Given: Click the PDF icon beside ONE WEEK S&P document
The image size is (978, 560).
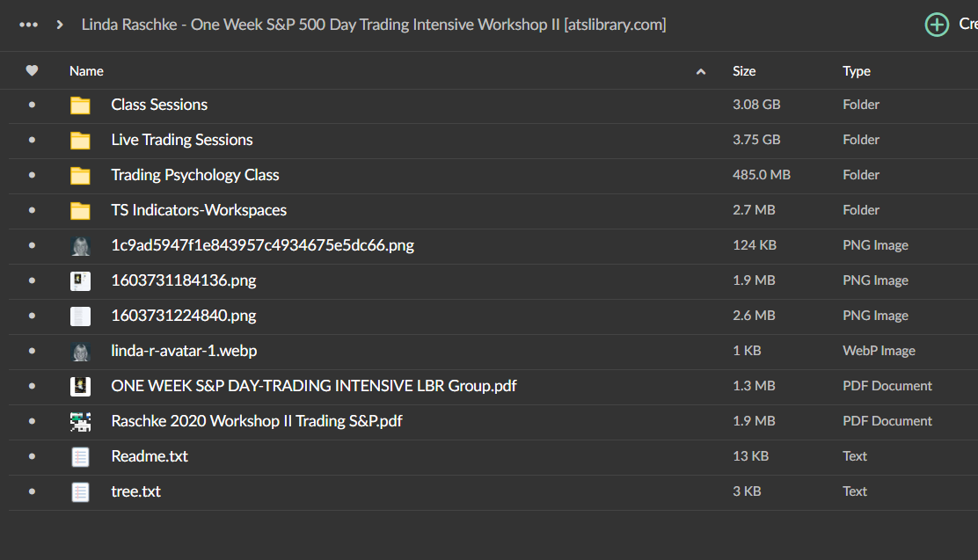Looking at the screenshot, I should [x=80, y=386].
